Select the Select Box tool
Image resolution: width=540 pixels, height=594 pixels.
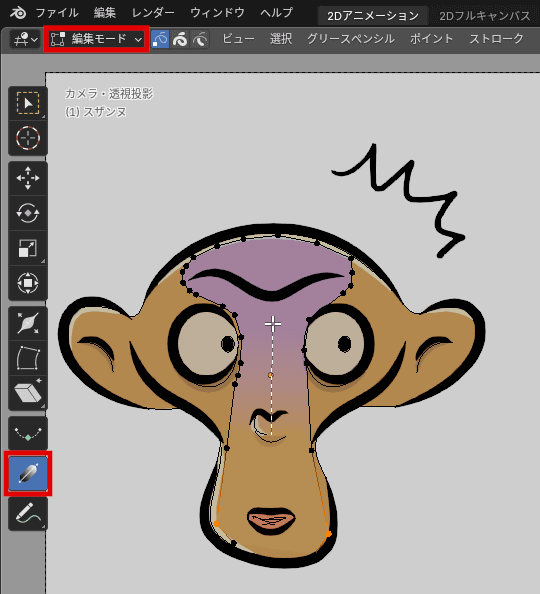(x=28, y=103)
